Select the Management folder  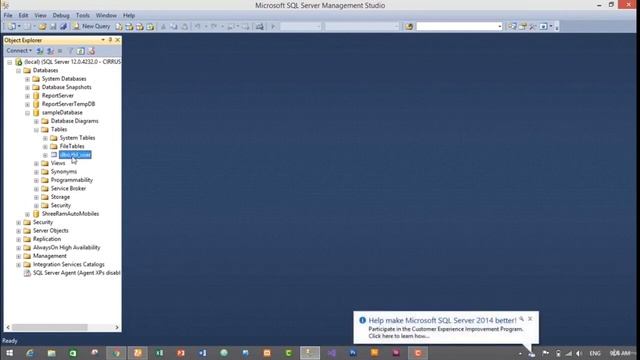[x=49, y=256]
